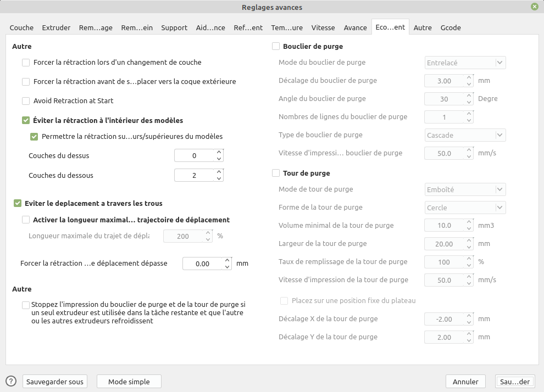
Task: Open the Gcode tab
Action: (451, 28)
